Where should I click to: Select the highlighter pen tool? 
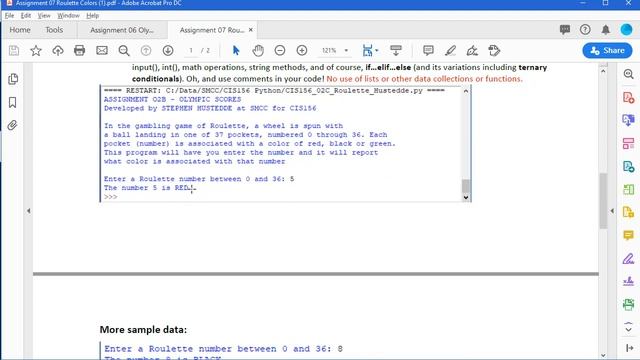pos(450,50)
